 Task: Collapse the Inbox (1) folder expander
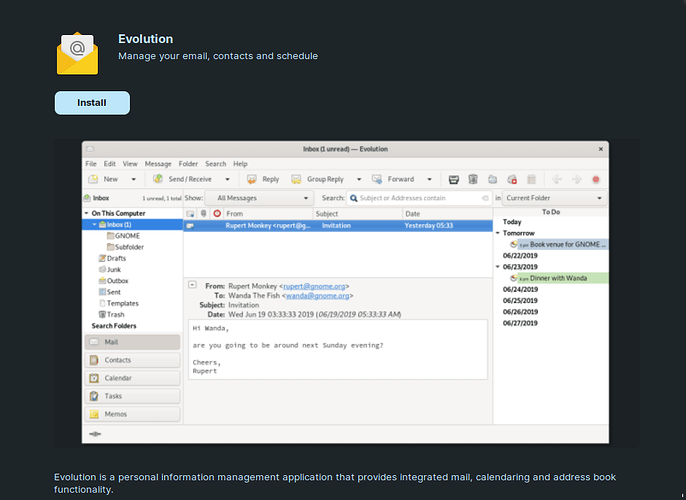[94, 224]
